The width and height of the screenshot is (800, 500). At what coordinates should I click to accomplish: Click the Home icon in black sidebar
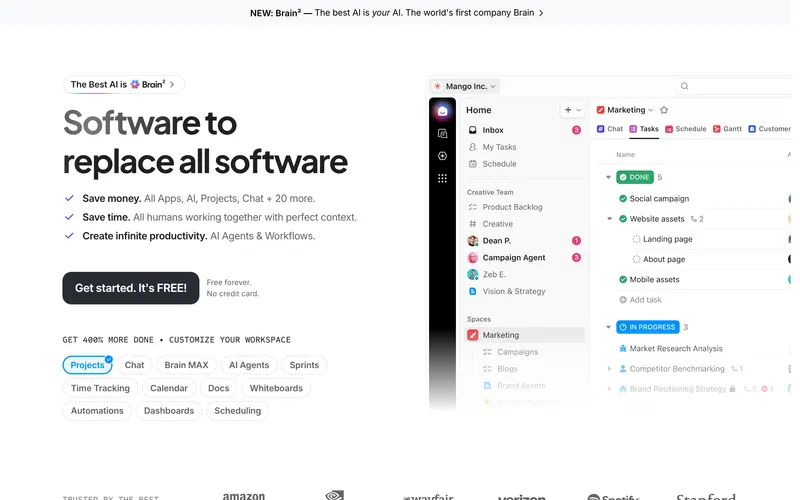pos(442,111)
